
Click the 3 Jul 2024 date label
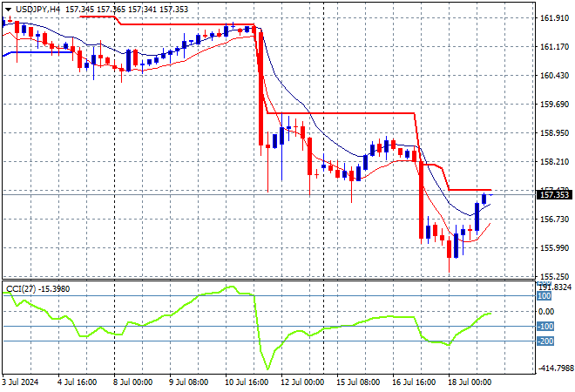(x=21, y=382)
